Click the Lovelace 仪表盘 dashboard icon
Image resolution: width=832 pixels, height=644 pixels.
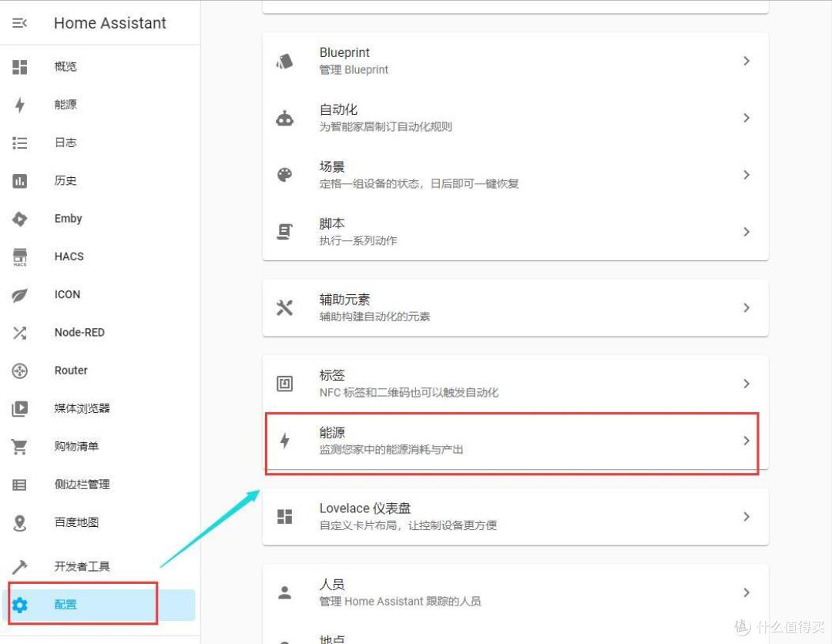(284, 516)
